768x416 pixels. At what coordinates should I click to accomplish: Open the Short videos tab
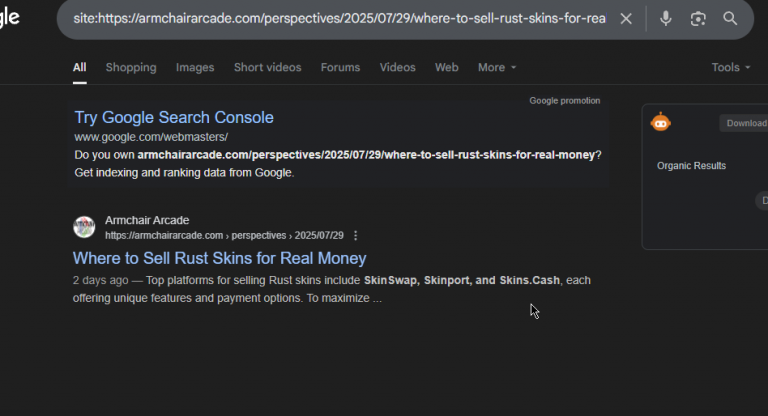point(267,68)
